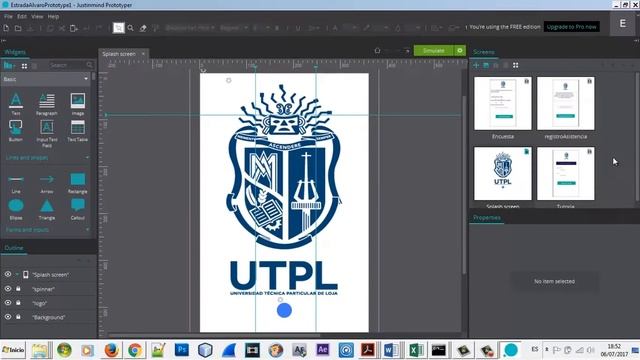
Task: Select the selection pointer tool
Action: click(x=118, y=28)
